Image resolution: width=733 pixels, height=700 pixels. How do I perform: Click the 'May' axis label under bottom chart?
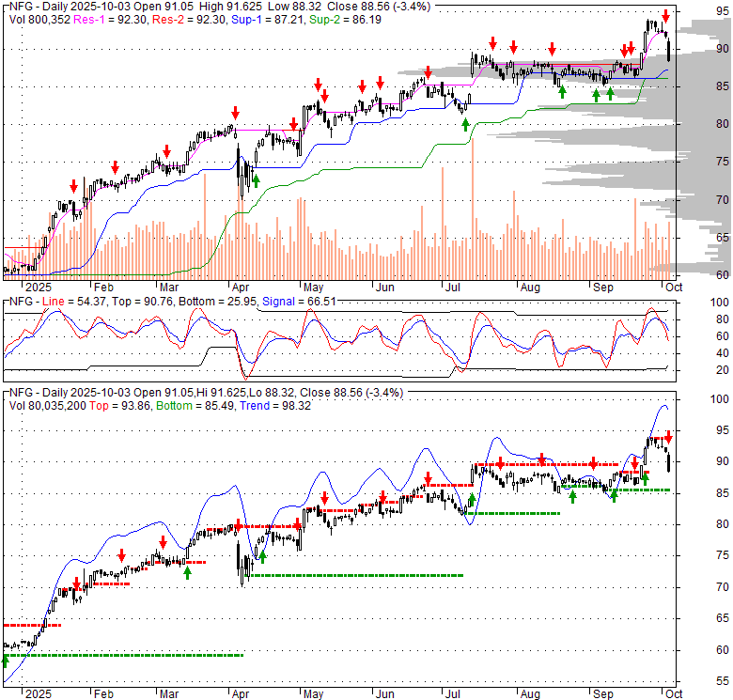pyautogui.click(x=313, y=694)
